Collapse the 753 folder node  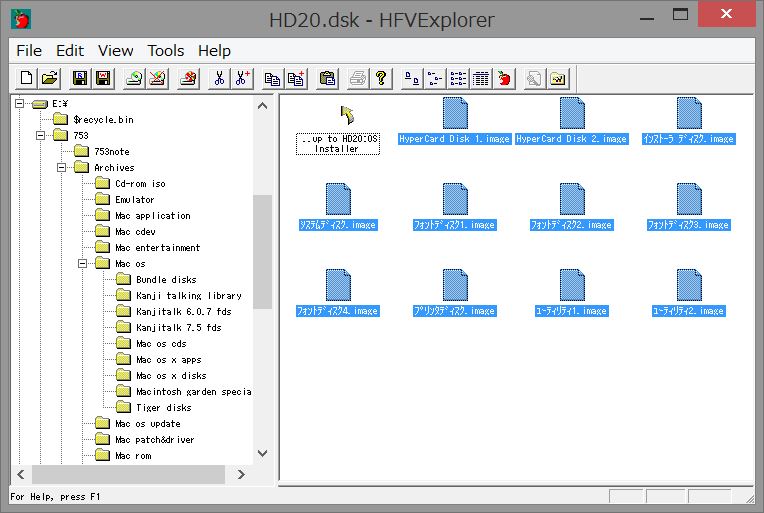(x=40, y=135)
